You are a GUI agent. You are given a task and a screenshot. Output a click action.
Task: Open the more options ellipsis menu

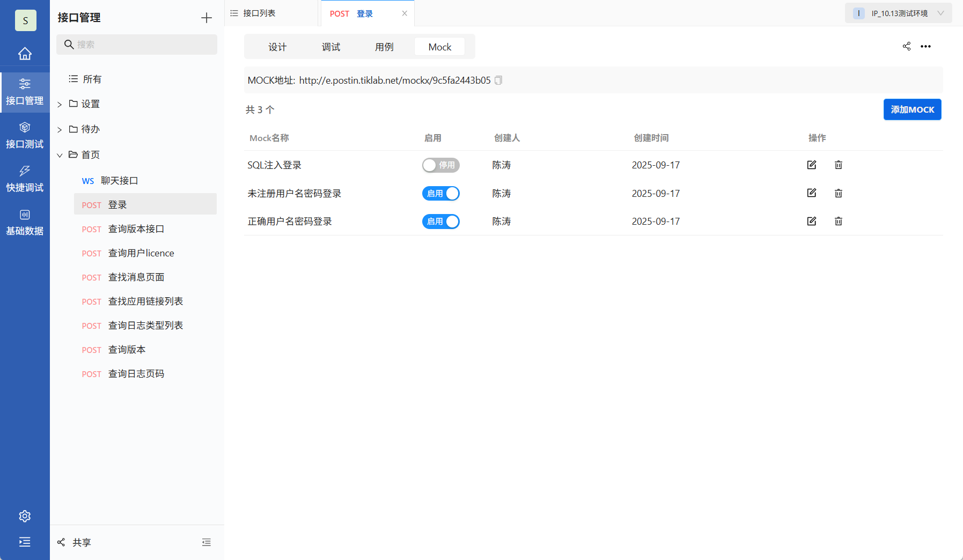click(x=926, y=46)
